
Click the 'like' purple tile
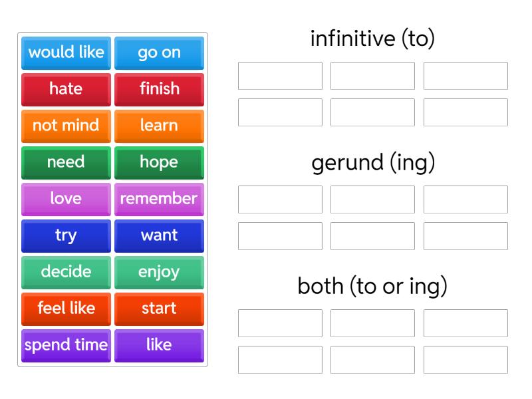[159, 345]
